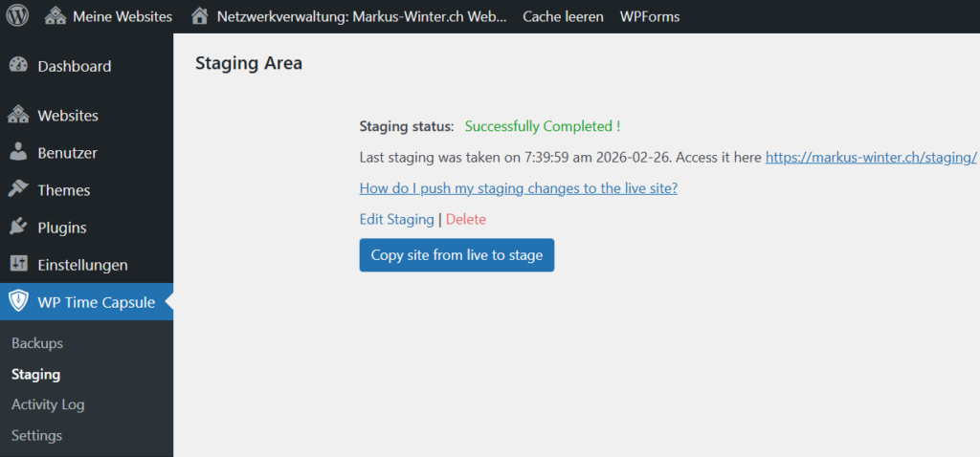
Task: Click the WP Time Capsule shield icon
Action: click(x=18, y=302)
